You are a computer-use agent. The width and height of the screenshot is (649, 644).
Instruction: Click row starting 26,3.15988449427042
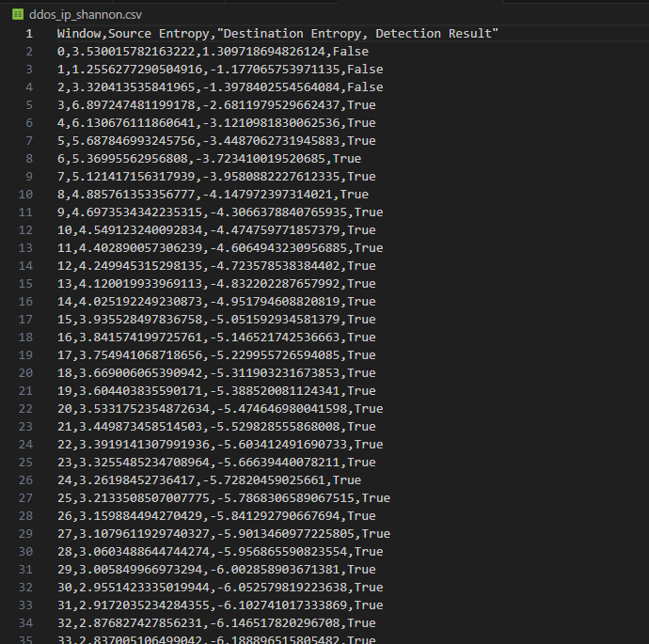coord(216,515)
